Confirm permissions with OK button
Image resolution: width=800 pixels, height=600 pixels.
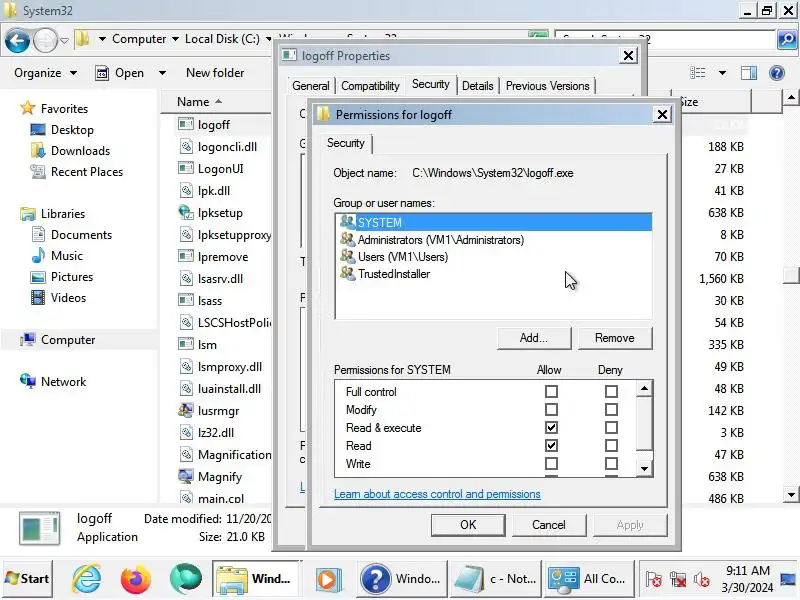(x=468, y=525)
